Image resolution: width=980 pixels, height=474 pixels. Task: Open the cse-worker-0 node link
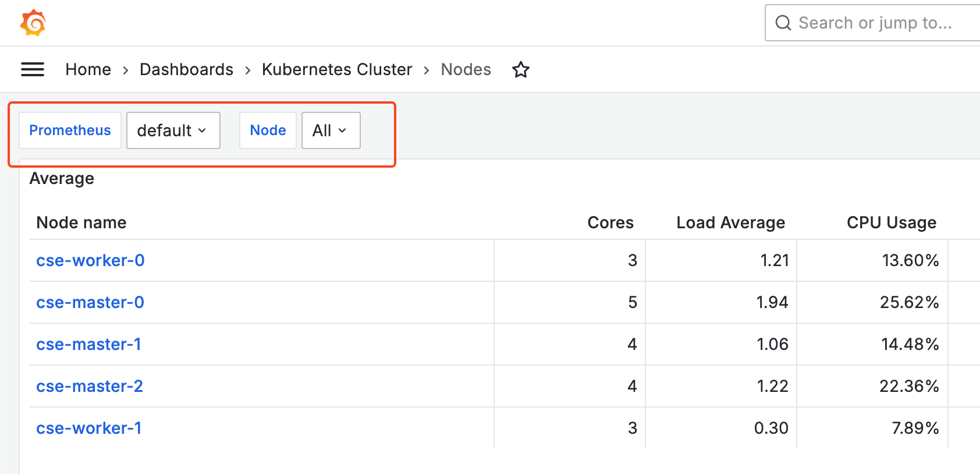click(x=90, y=260)
